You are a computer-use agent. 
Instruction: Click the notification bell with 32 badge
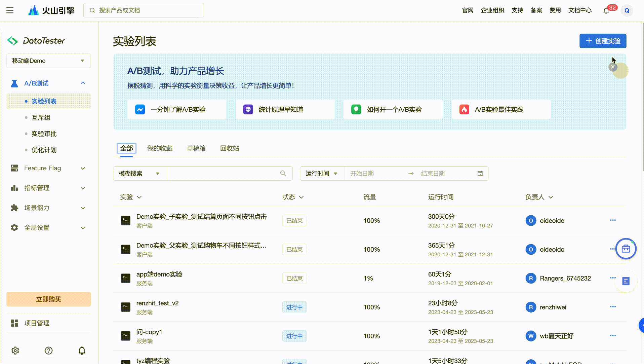pos(606,10)
